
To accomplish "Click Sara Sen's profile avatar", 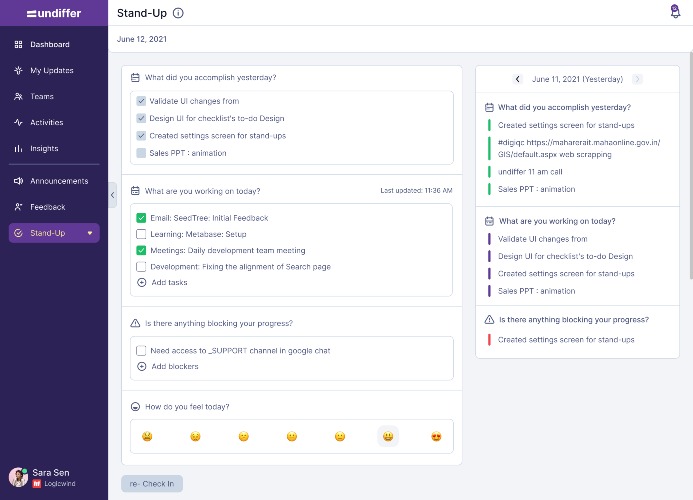I will 18,477.
